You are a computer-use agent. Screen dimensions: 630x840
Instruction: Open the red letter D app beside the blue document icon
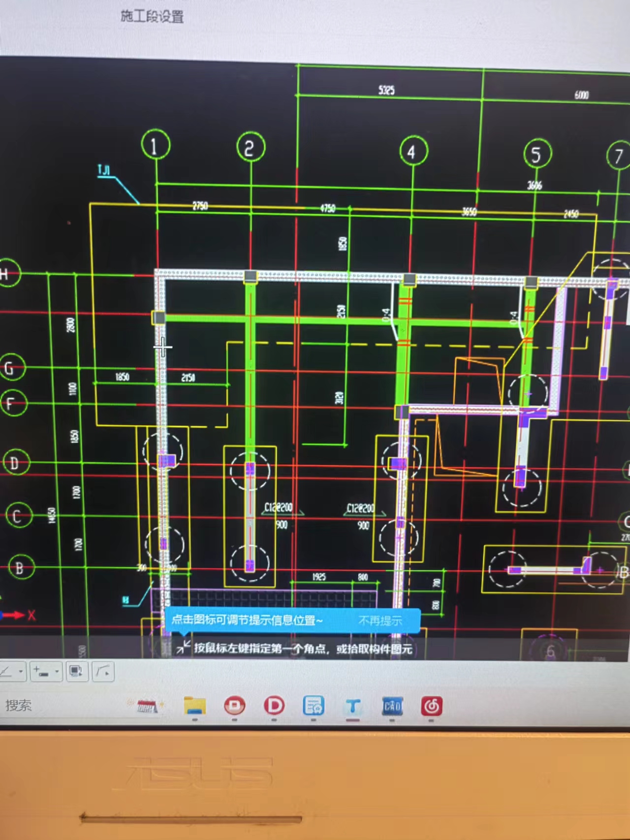tap(274, 706)
